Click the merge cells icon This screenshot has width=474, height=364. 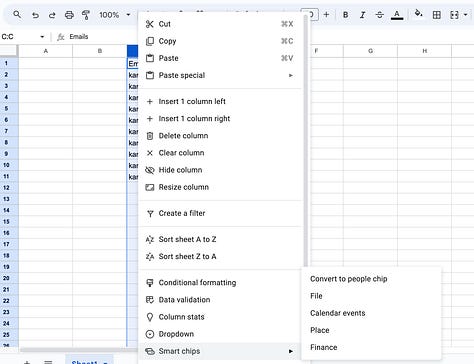[x=454, y=15]
